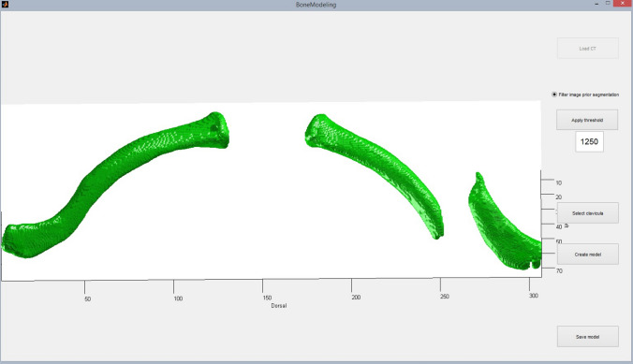The height and width of the screenshot is (364, 633).
Task: Close the BoneModeling window
Action: coord(623,3)
